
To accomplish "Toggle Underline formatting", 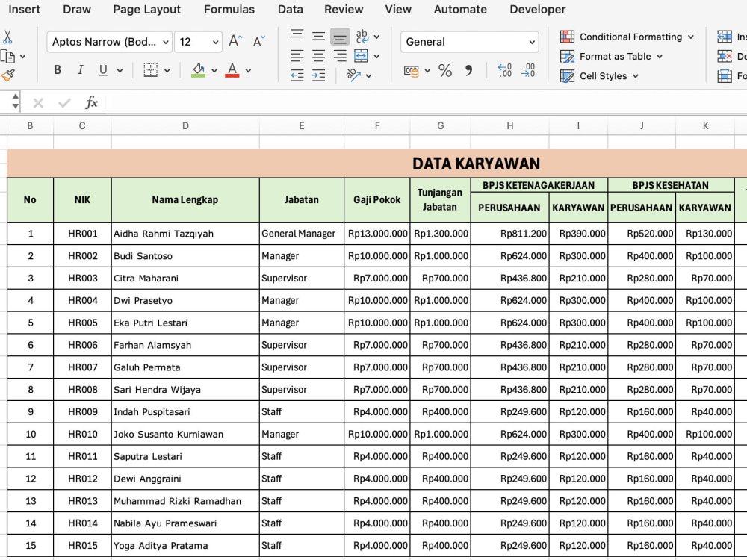I will pos(103,70).
